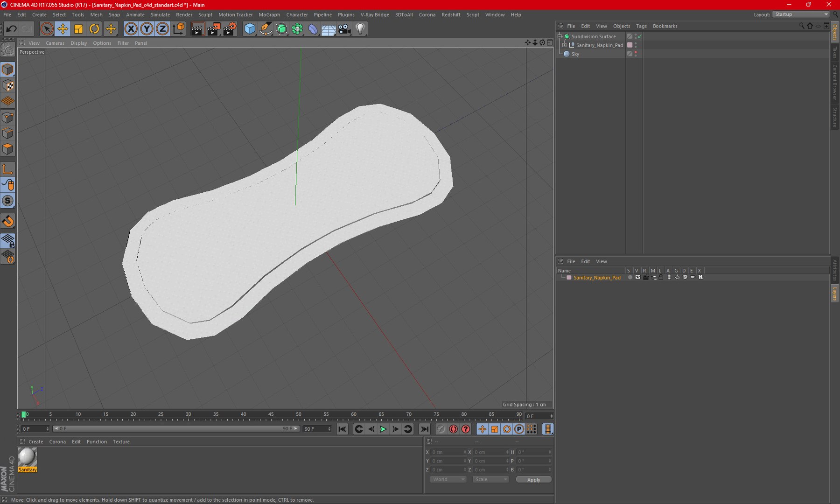This screenshot has width=840, height=504.
Task: Open the MoGraph menu
Action: (x=269, y=14)
